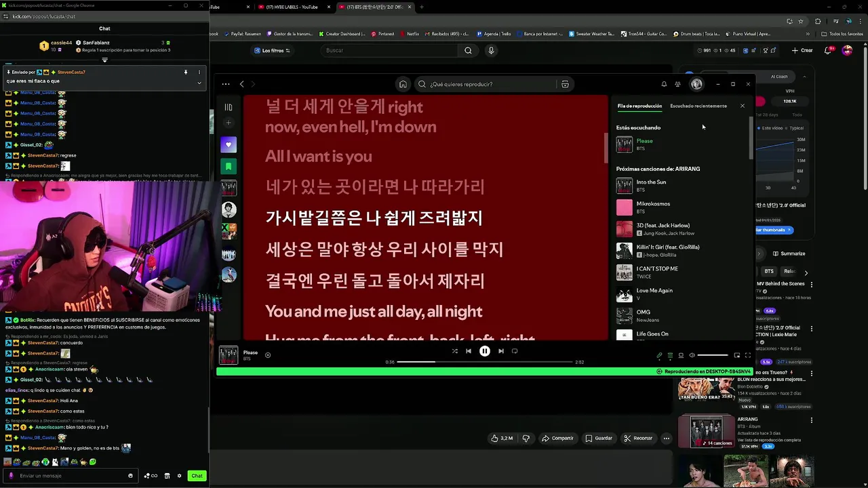Like the YouTube video 3,2 M
Screen dimensions: 868x488
[502, 438]
